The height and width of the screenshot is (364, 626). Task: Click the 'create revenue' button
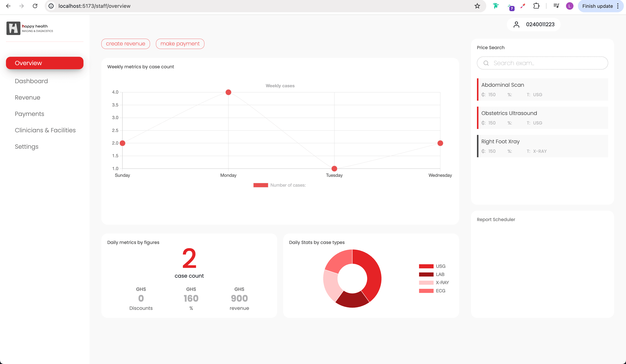(126, 43)
